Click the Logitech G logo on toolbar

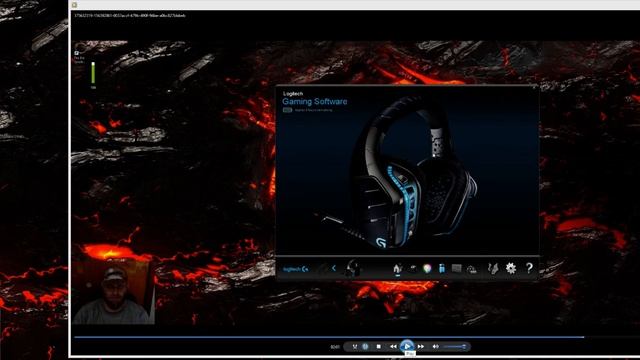(x=296, y=269)
